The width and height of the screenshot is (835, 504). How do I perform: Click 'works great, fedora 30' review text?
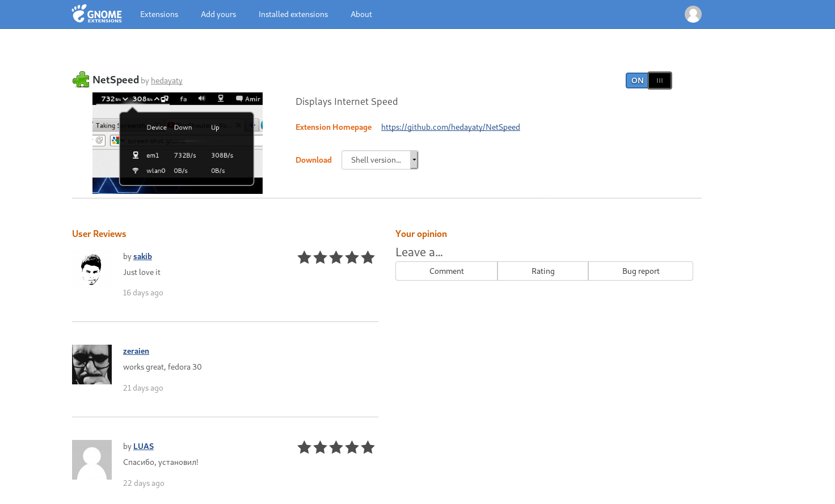tap(162, 367)
